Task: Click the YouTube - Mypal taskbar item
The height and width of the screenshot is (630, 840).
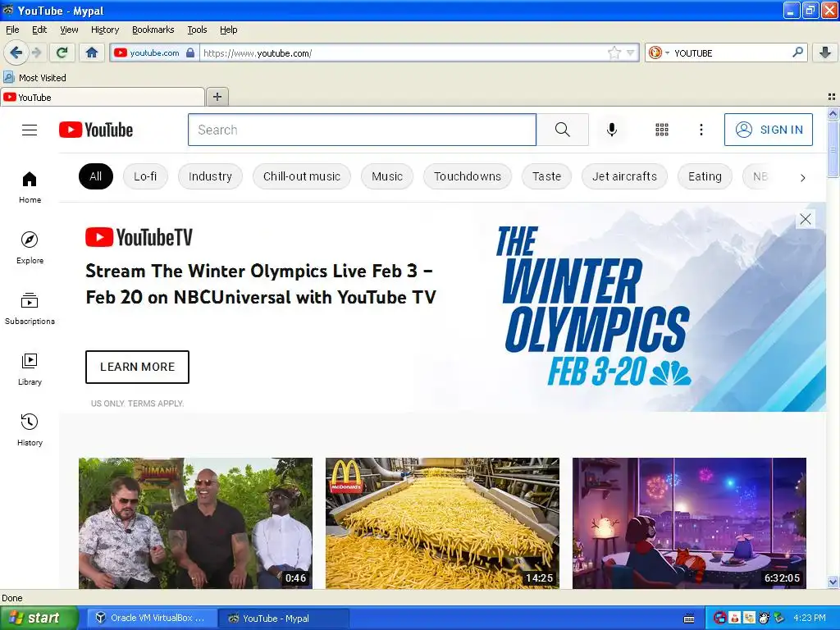Action: point(284,619)
